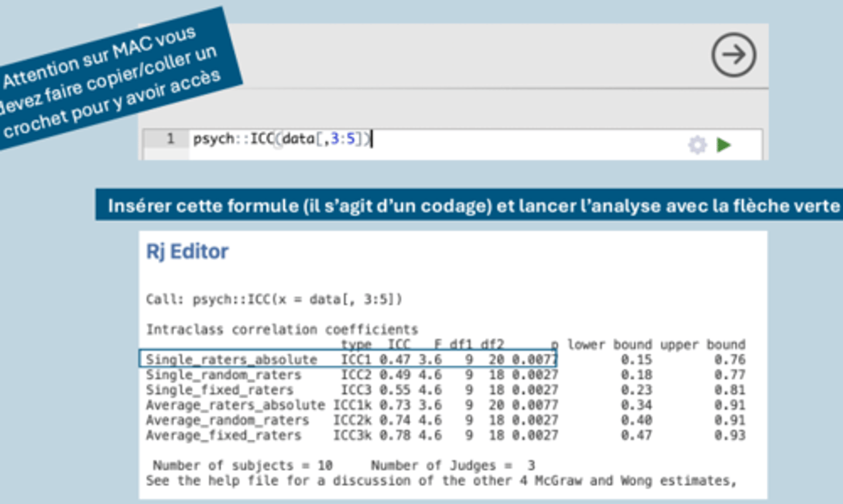Click lower bound value 0.40
This screenshot has height=504, width=843.
click(636, 420)
